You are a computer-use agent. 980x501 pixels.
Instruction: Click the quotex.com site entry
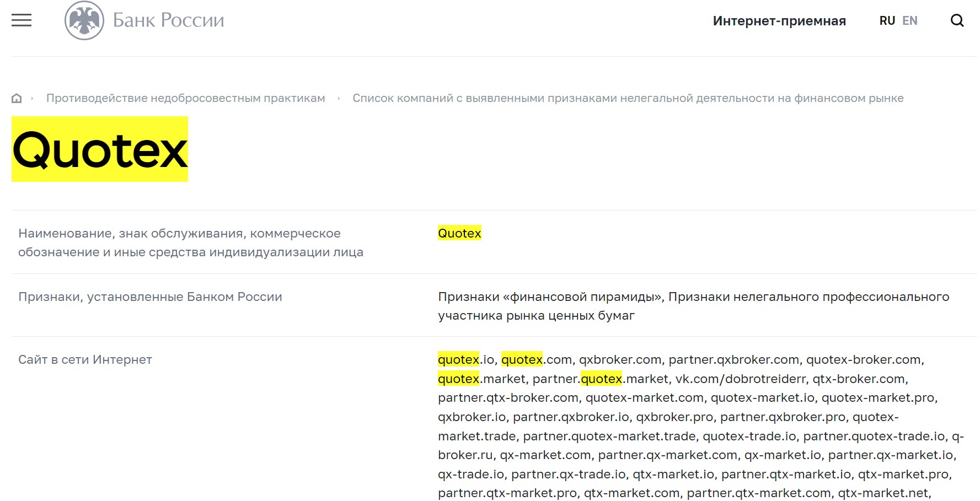537,359
